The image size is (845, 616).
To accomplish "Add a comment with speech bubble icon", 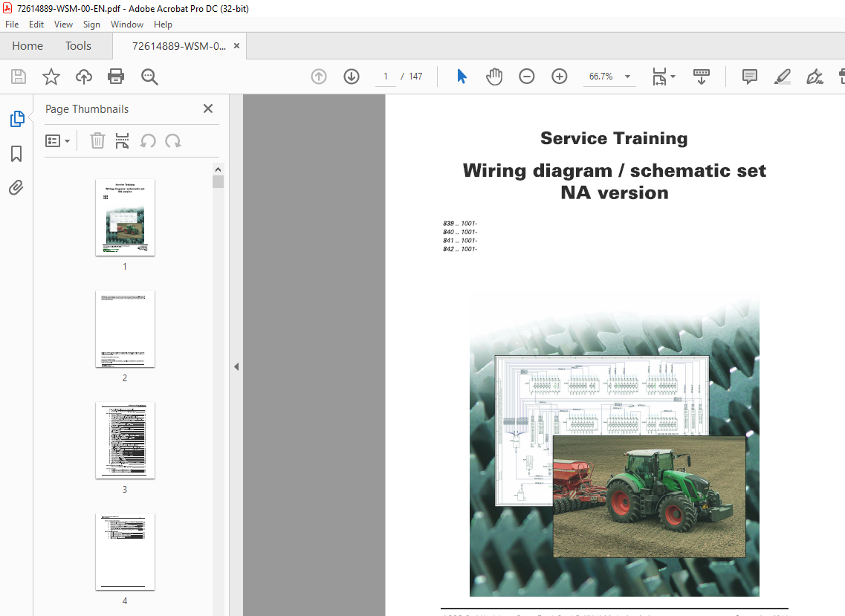I will [x=750, y=77].
